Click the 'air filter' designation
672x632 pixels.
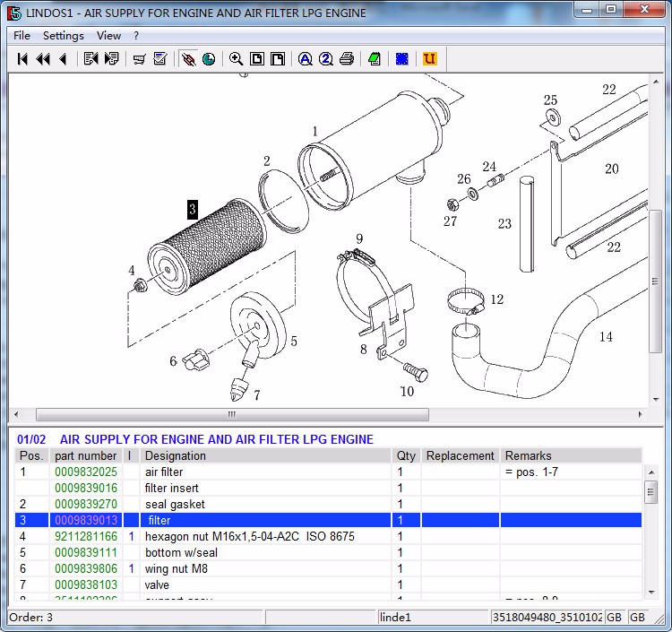coord(164,472)
